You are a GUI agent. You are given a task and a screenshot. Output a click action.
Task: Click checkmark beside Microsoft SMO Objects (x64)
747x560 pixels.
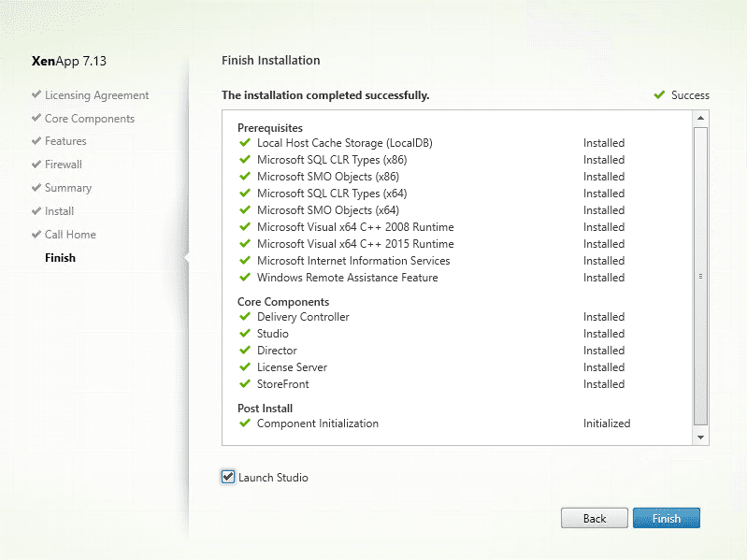pos(245,209)
